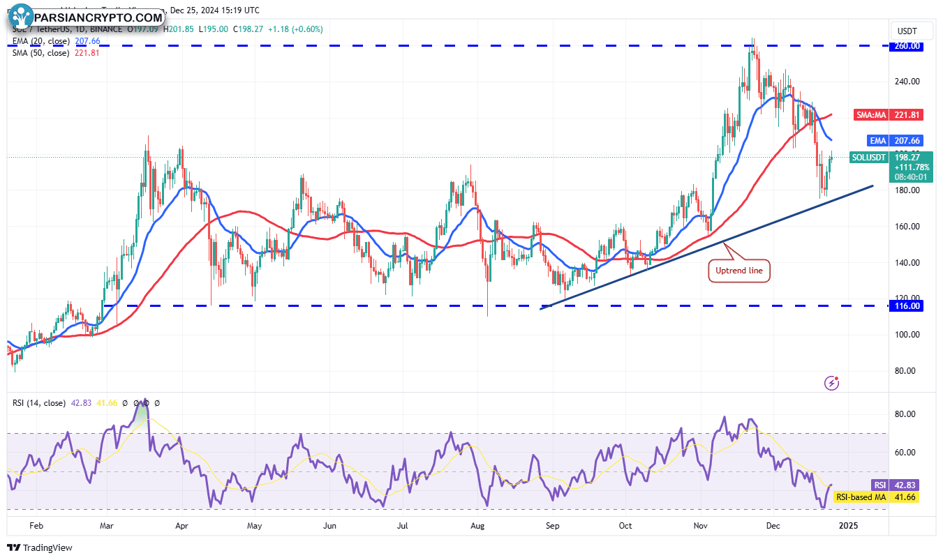Click the Dec date axis label
This screenshot has height=560, width=943.
(772, 525)
